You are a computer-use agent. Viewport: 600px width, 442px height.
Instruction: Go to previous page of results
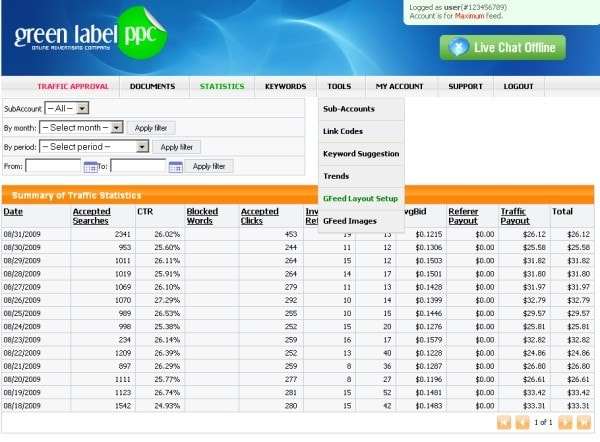pos(522,422)
